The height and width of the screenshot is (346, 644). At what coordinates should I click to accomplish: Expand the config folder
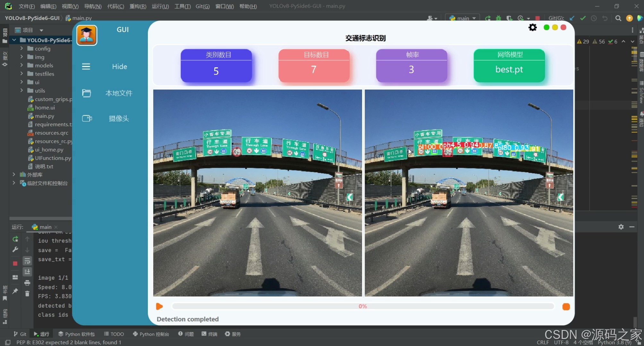tap(21, 48)
